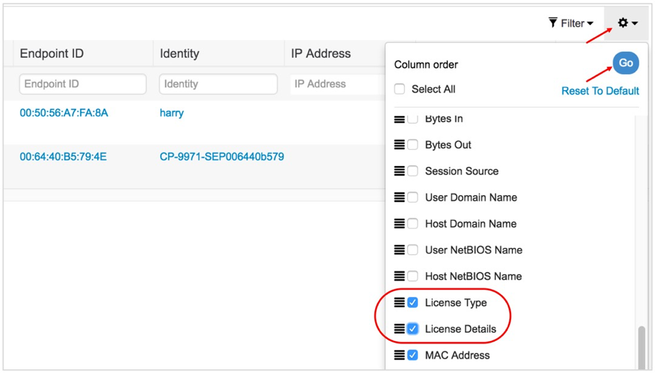Grab the drag handle beside Host NetBIOS Name
The width and height of the screenshot is (655, 373).
coord(399,276)
